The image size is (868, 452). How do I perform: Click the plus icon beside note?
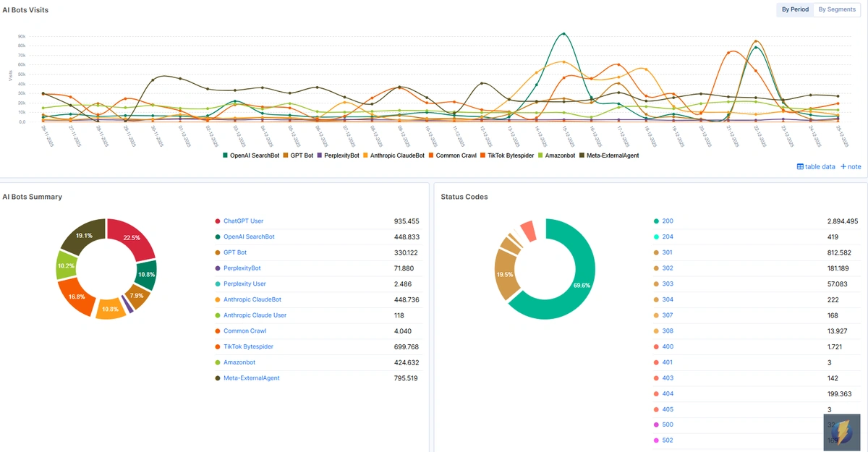click(x=843, y=167)
